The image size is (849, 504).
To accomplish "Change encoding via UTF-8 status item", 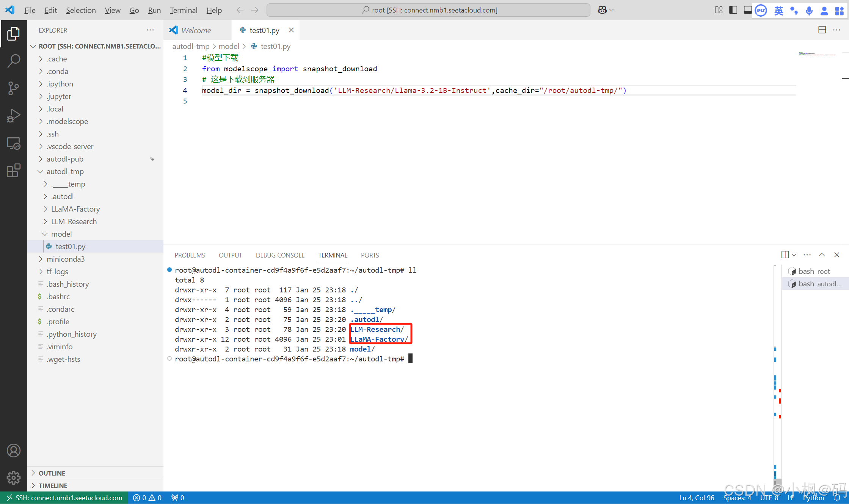I will coord(769,498).
